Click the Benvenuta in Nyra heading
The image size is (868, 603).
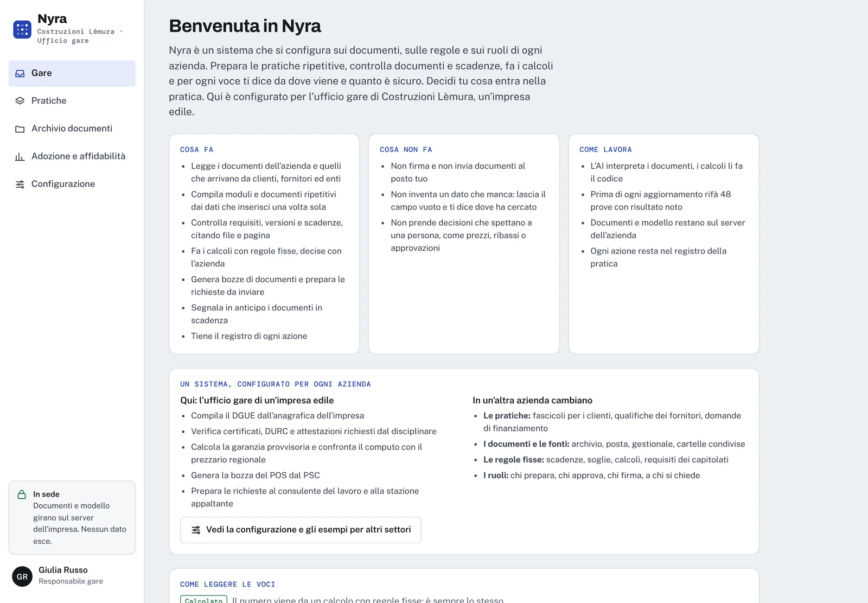point(245,26)
